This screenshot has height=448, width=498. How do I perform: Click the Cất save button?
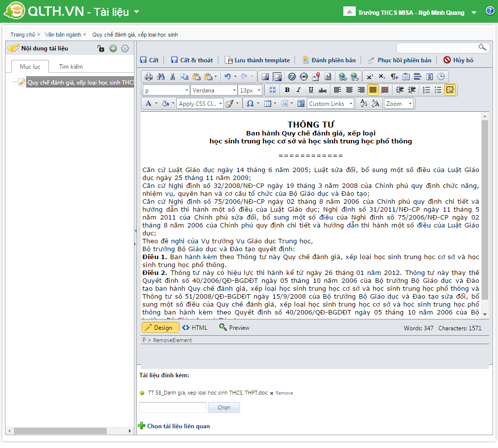click(x=150, y=60)
